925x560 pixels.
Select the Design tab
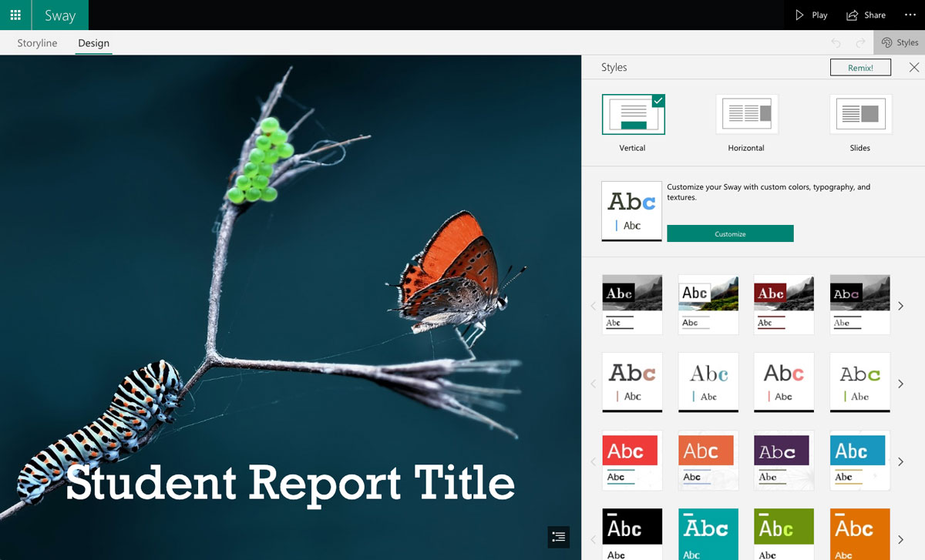point(93,43)
